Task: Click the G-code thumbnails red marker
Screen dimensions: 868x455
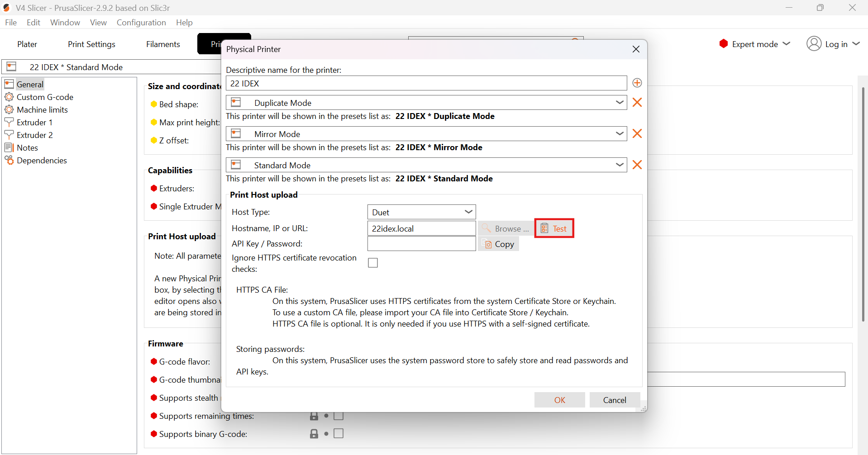Action: pyautogui.click(x=154, y=379)
